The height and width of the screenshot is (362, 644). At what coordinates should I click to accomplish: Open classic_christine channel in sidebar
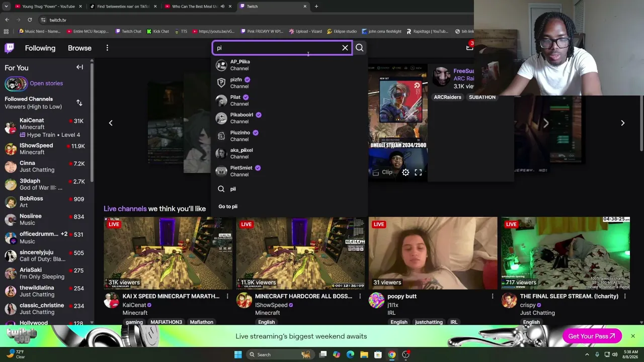[45, 309]
